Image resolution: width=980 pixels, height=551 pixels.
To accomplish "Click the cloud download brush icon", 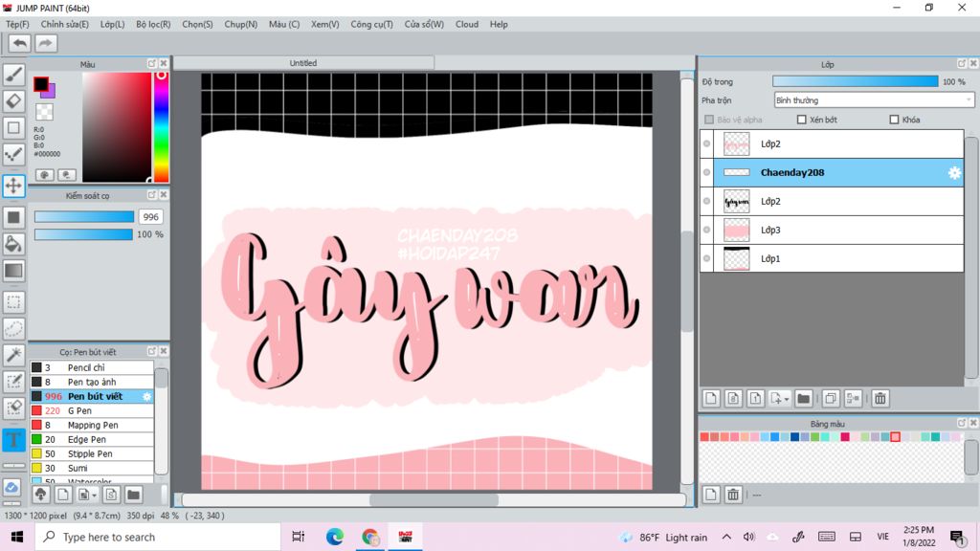I will [x=40, y=495].
